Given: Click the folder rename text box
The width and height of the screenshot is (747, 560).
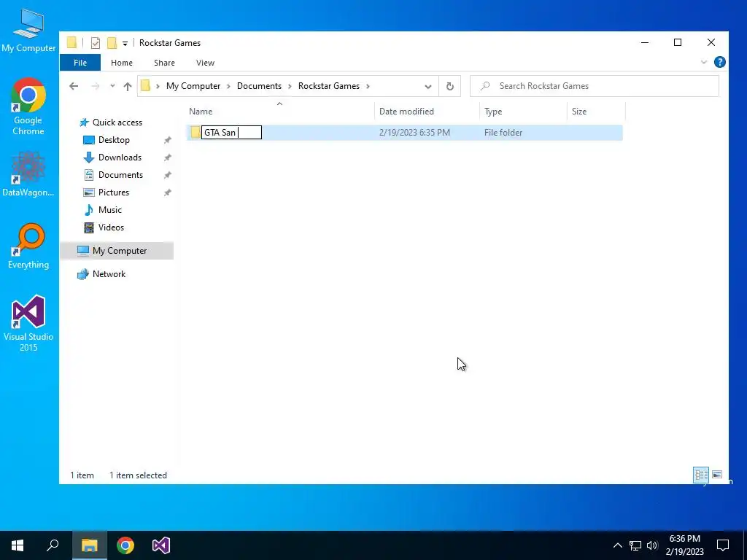Looking at the screenshot, I should [231, 133].
